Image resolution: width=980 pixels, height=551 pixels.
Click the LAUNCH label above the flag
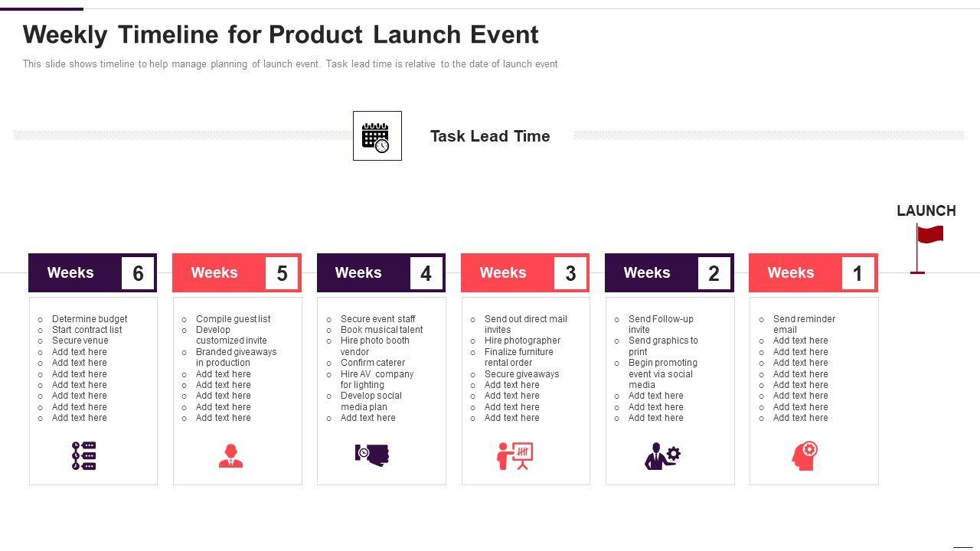pyautogui.click(x=926, y=211)
